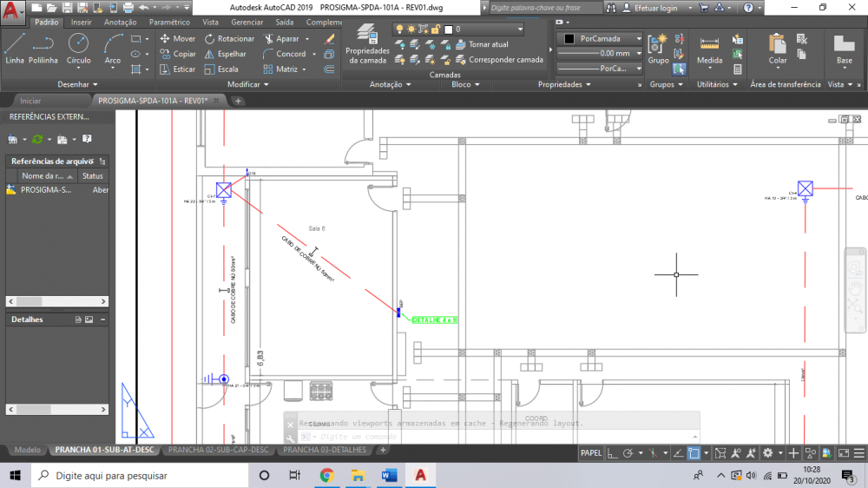
Task: Click Status column header
Action: [93, 176]
